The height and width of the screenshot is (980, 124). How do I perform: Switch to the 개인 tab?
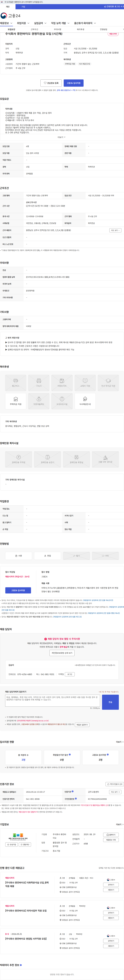point(8,6)
